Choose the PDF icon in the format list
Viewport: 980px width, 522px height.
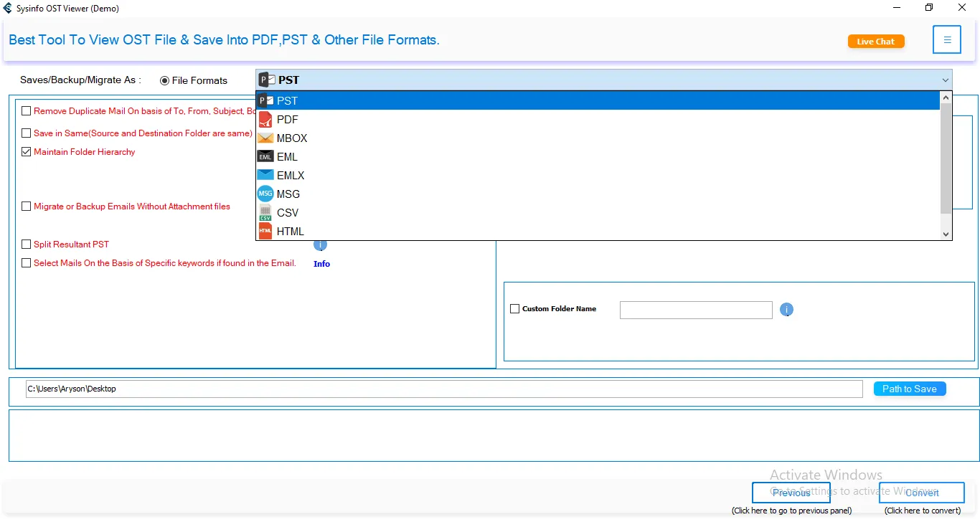265,120
